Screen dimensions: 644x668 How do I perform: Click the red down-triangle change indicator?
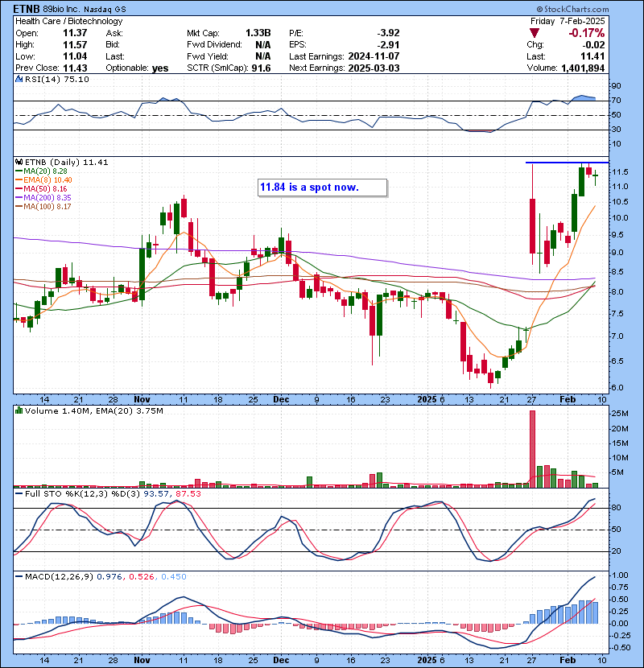[x=535, y=33]
